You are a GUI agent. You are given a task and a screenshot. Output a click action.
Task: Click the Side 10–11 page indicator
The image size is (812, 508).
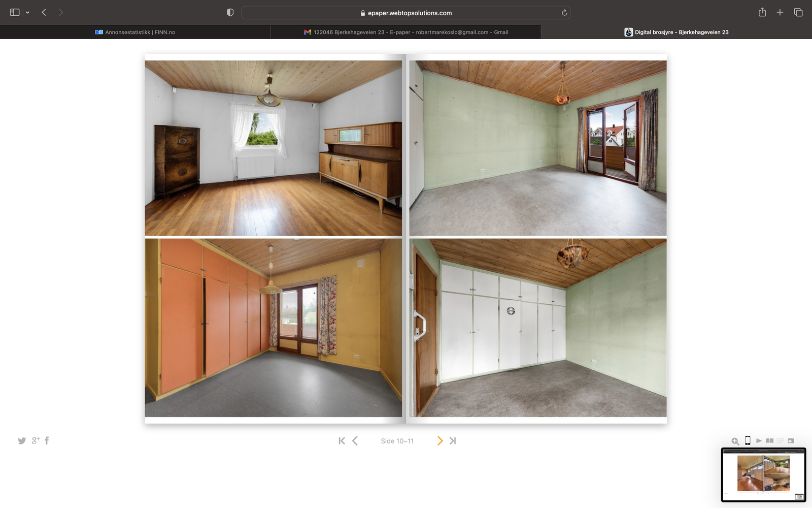pyautogui.click(x=397, y=441)
